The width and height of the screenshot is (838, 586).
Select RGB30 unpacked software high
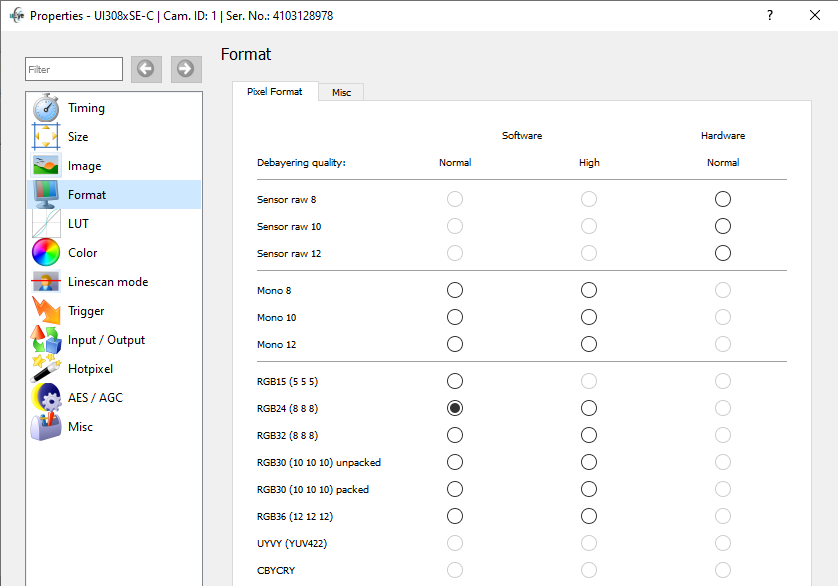(x=589, y=462)
